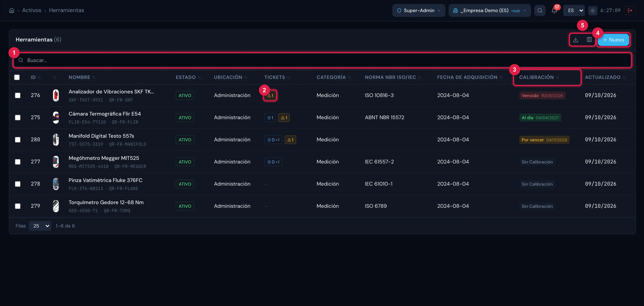
Task: Open the _Empresa Demo (ES) company selector
Action: pos(489,10)
